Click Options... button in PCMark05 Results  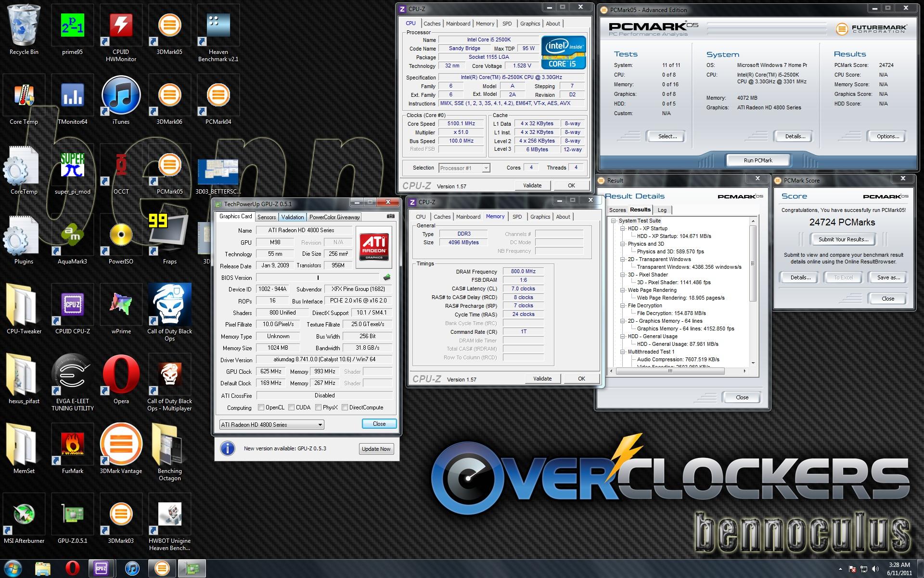click(888, 136)
